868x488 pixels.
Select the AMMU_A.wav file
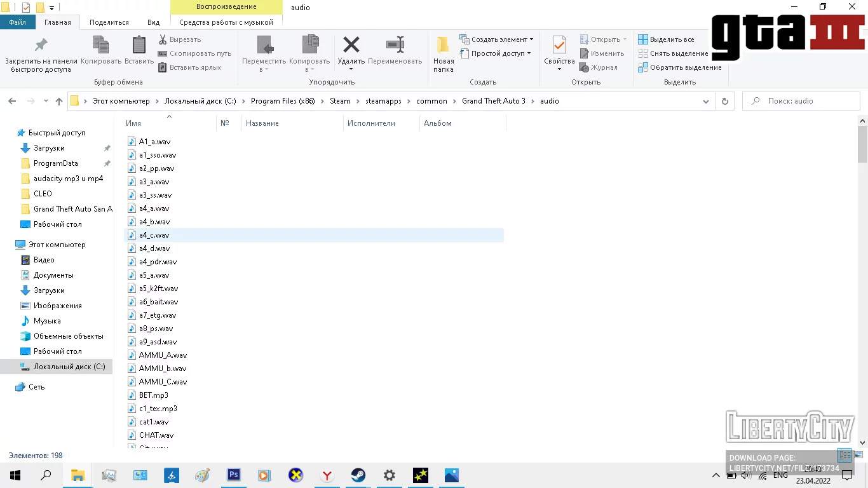point(163,355)
